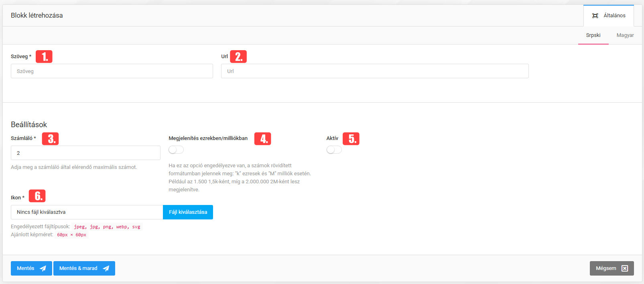Click red badge 2 beside Url

point(238,57)
